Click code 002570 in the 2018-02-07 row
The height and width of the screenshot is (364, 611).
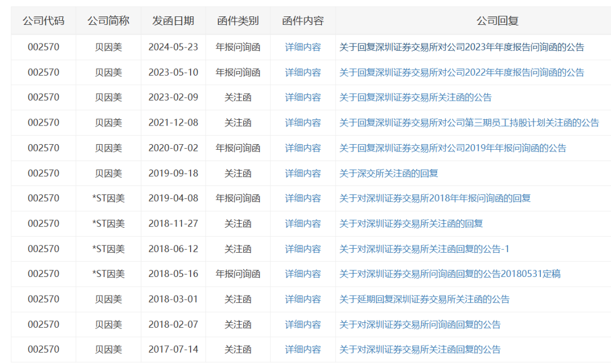click(x=43, y=324)
